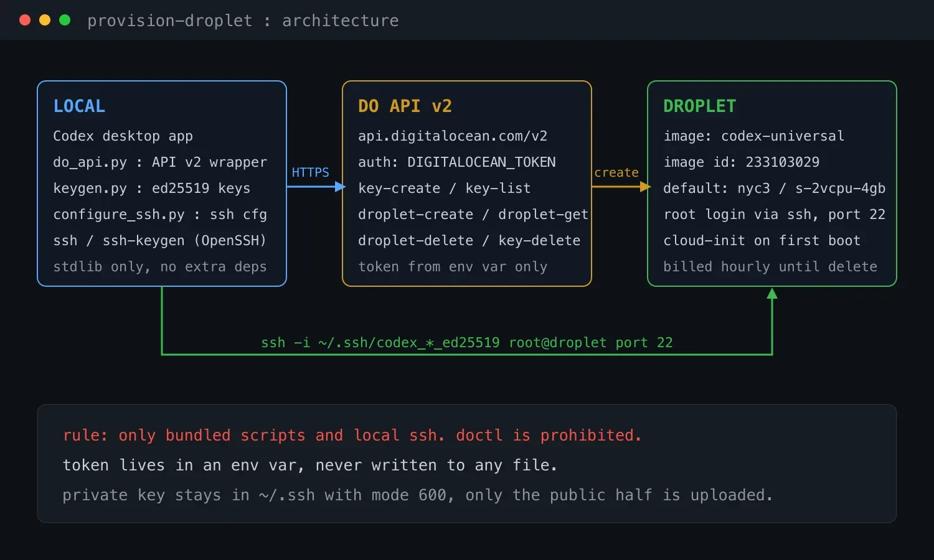Screen dimensions: 934x560
Task: Select 'private key stays in ~/.ssh' sentence
Action: 418,495
